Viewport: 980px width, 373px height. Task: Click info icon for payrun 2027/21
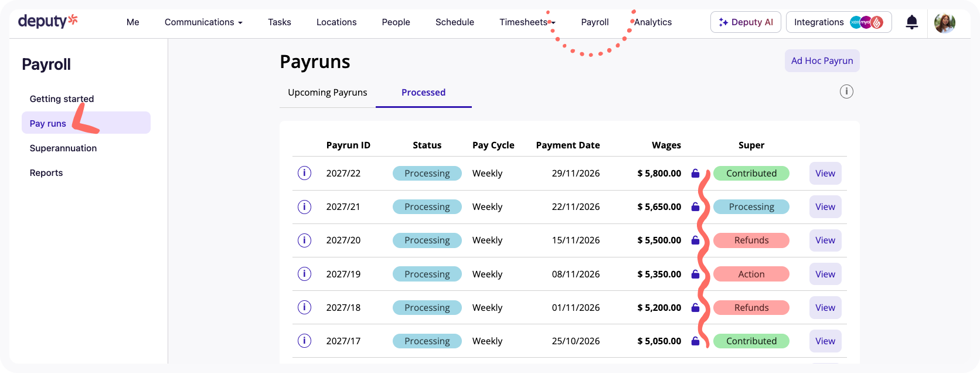point(304,206)
